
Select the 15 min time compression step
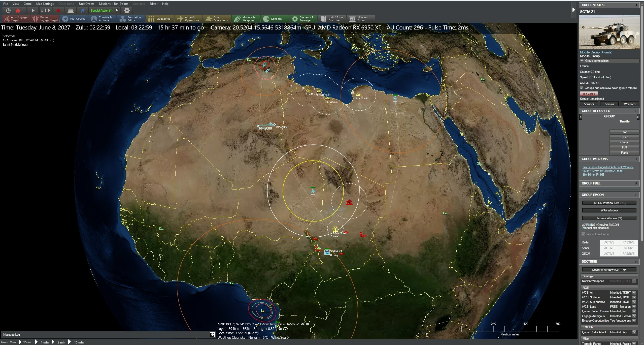pos(78,342)
